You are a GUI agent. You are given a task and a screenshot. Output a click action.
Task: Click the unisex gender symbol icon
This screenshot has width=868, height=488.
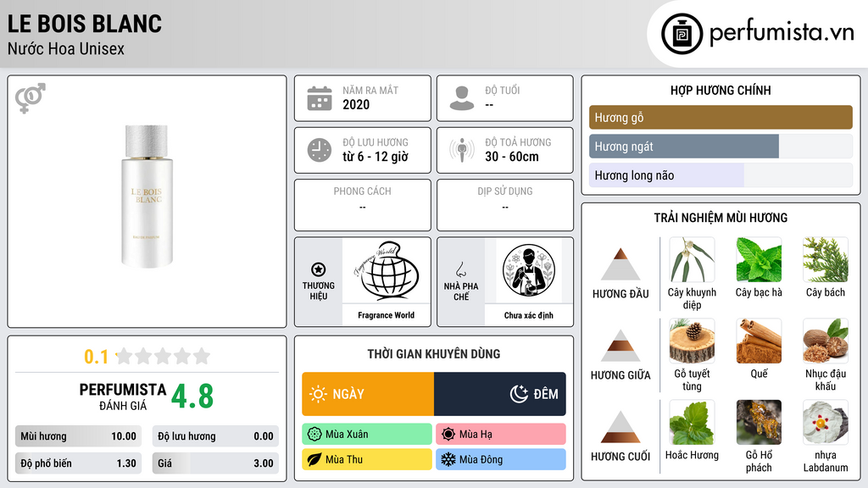31,98
